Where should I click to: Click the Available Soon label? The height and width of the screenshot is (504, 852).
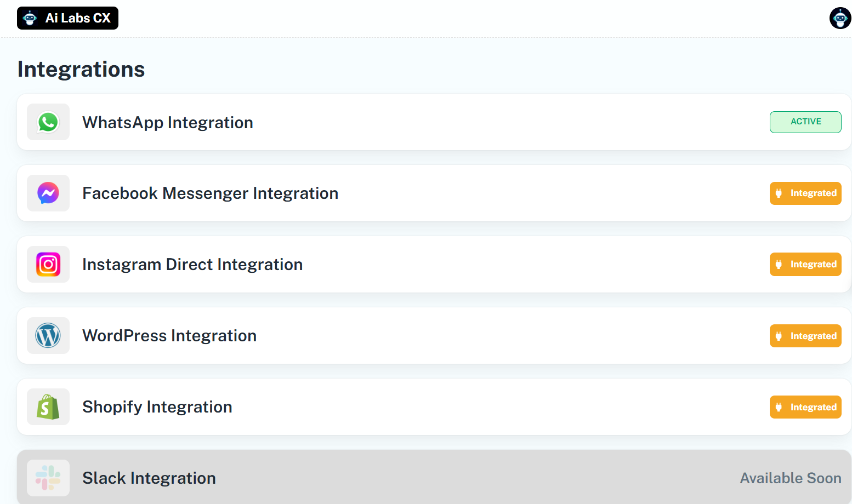pos(791,478)
